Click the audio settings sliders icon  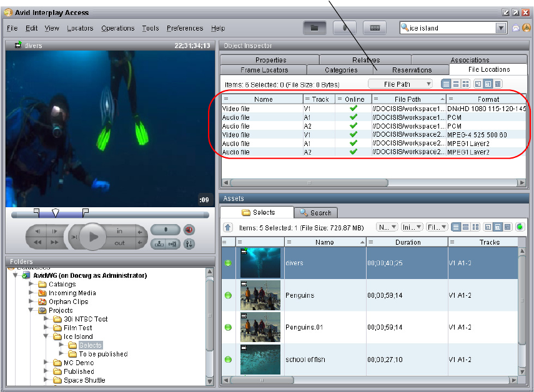189,243
